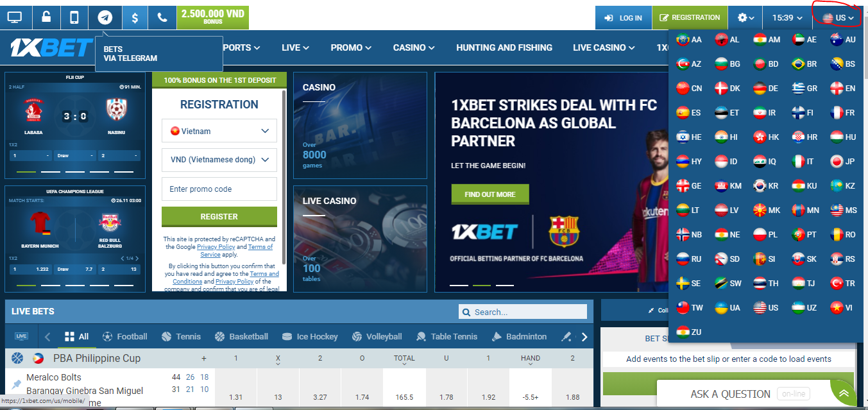Choose the ZU flag language
This screenshot has height=410, width=868.
click(689, 332)
